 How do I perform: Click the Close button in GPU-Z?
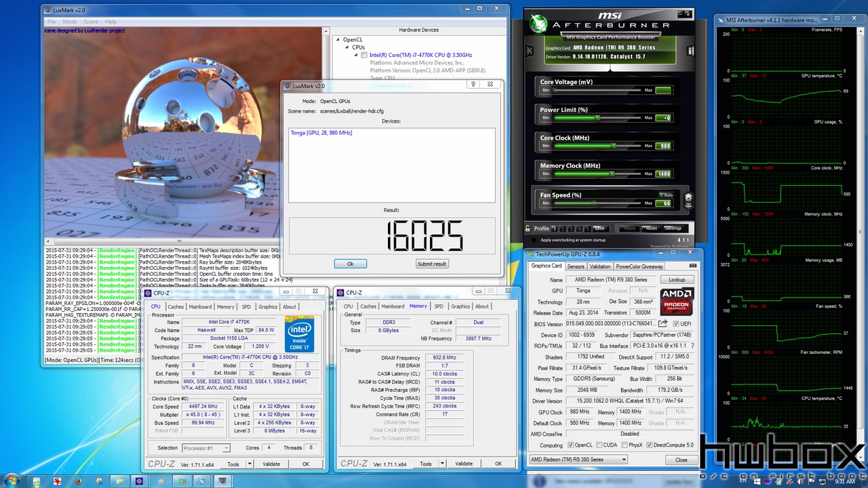click(x=681, y=460)
